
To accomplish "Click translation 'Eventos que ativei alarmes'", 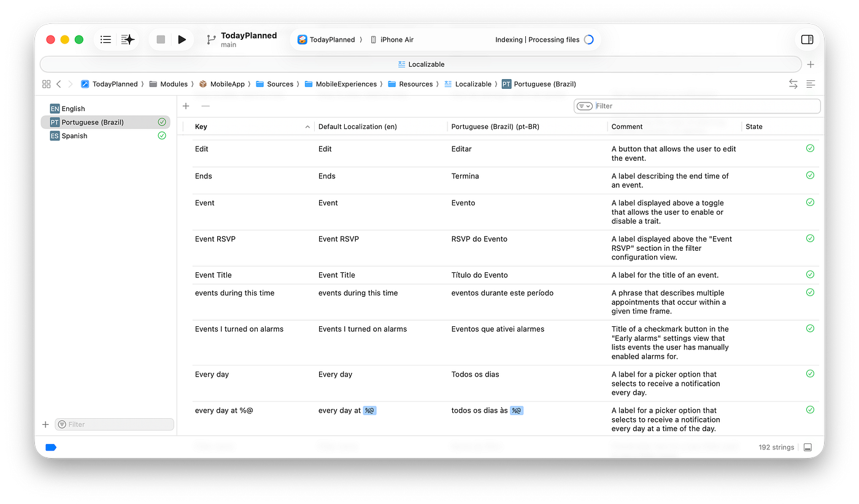I will click(x=498, y=329).
